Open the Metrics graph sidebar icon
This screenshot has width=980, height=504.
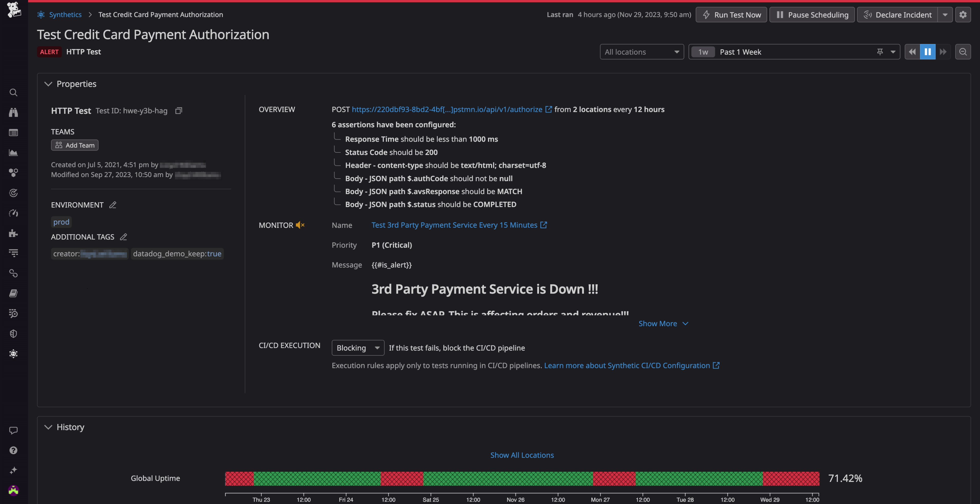tap(13, 153)
